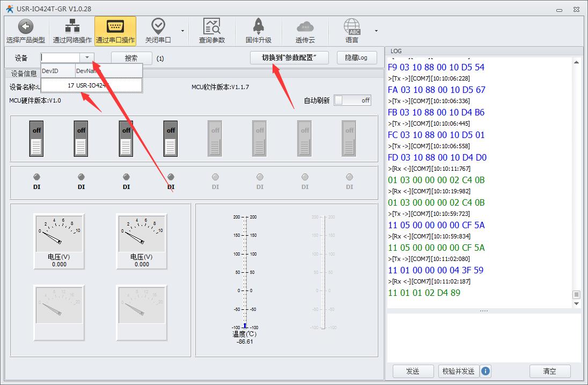Click the seventh disabled relay switch

[x=305, y=139]
